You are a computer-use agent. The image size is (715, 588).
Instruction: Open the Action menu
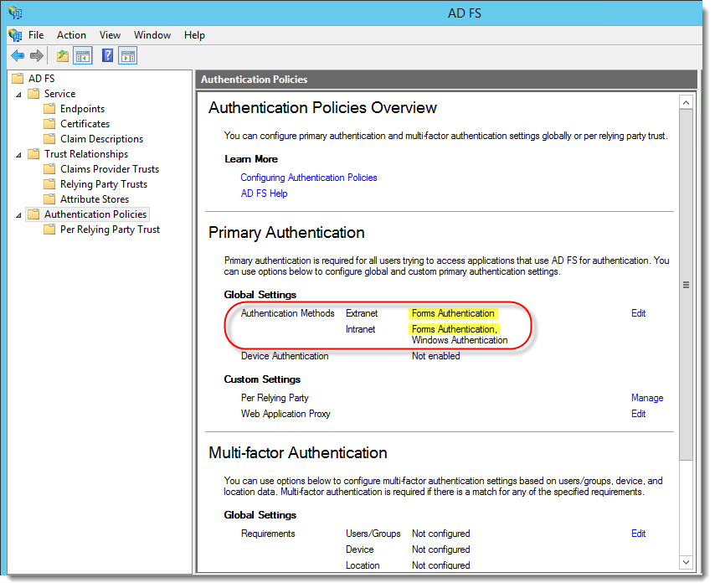click(x=71, y=35)
